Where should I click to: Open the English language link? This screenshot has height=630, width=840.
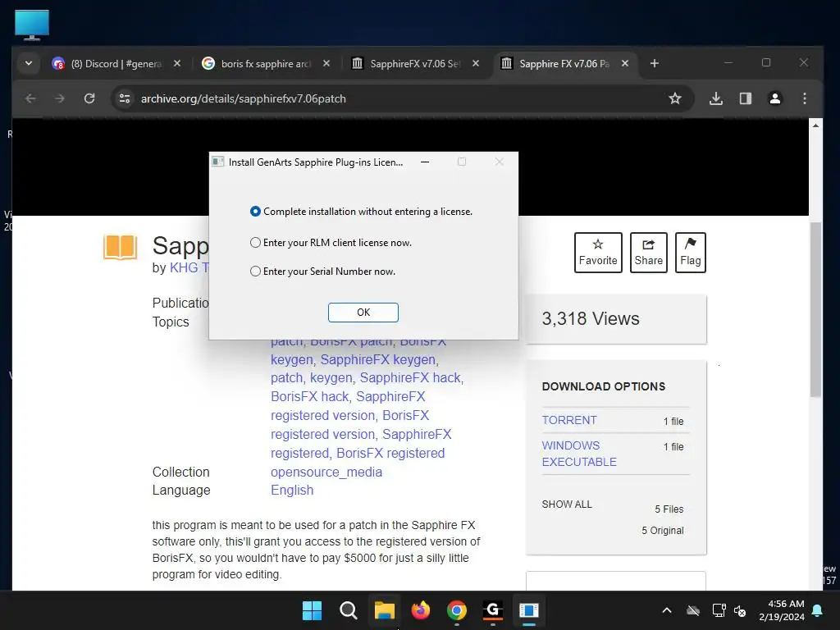292,491
